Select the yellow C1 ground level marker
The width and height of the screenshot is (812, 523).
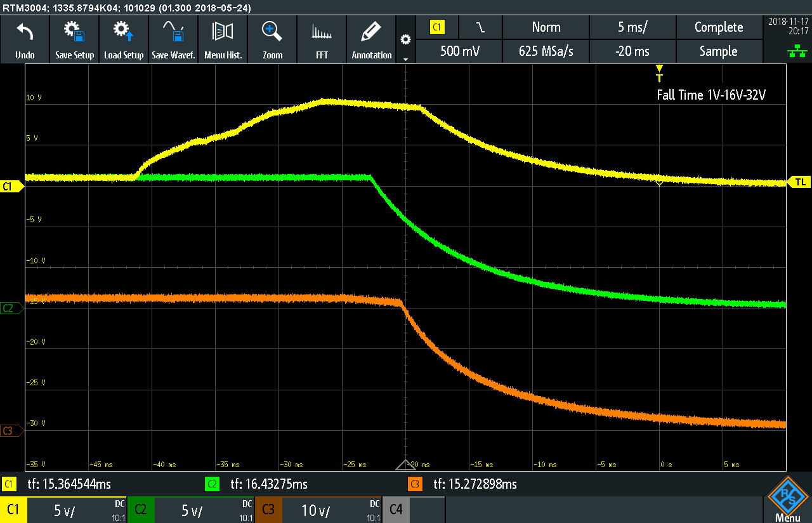[x=11, y=187]
